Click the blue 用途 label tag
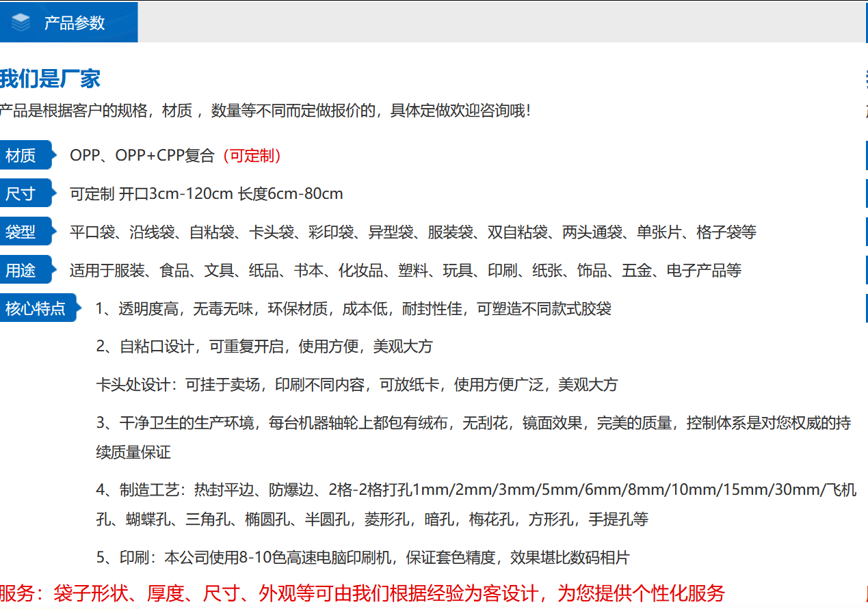Image resolution: width=868 pixels, height=609 pixels. click(22, 271)
